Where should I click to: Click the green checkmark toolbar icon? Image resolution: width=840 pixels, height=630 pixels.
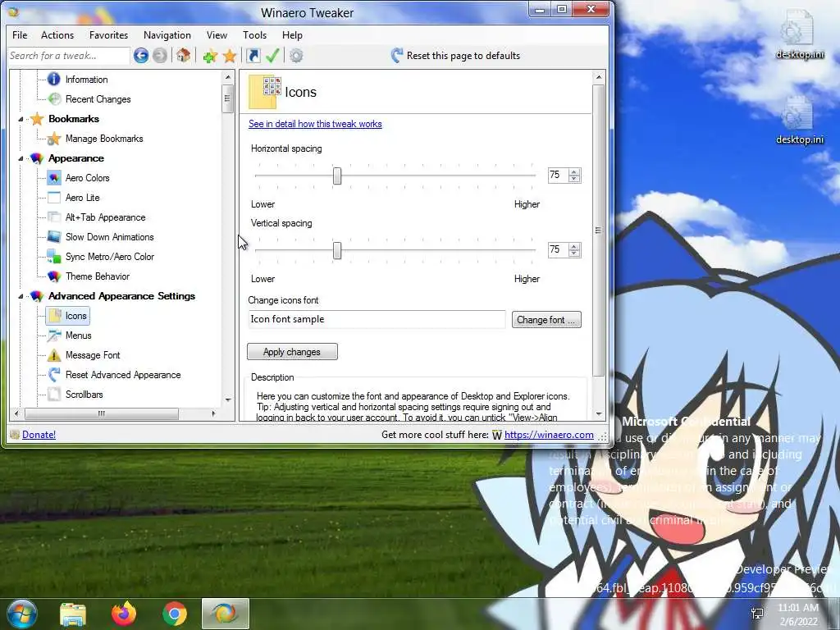pyautogui.click(x=272, y=55)
